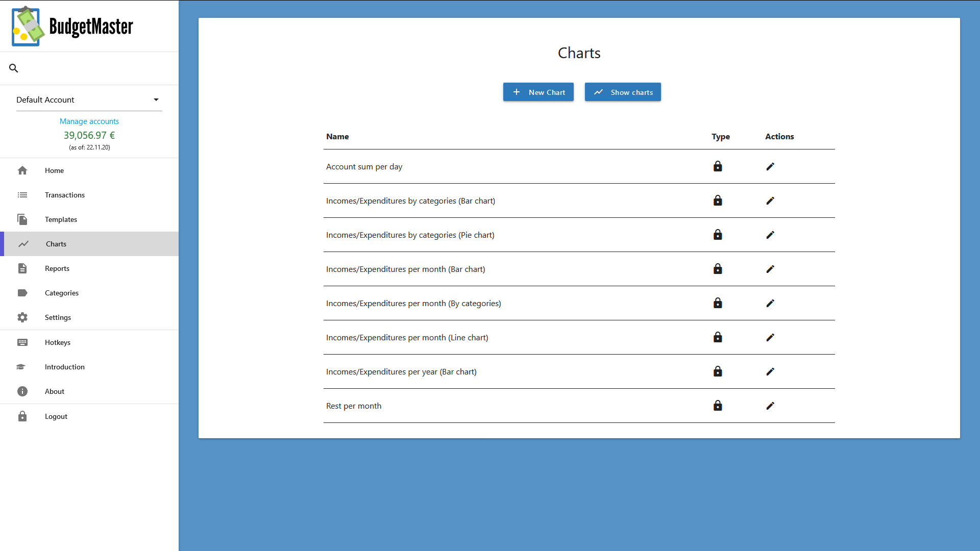980x551 pixels.
Task: Click the Introduction graduation cap icon
Action: [x=21, y=367]
